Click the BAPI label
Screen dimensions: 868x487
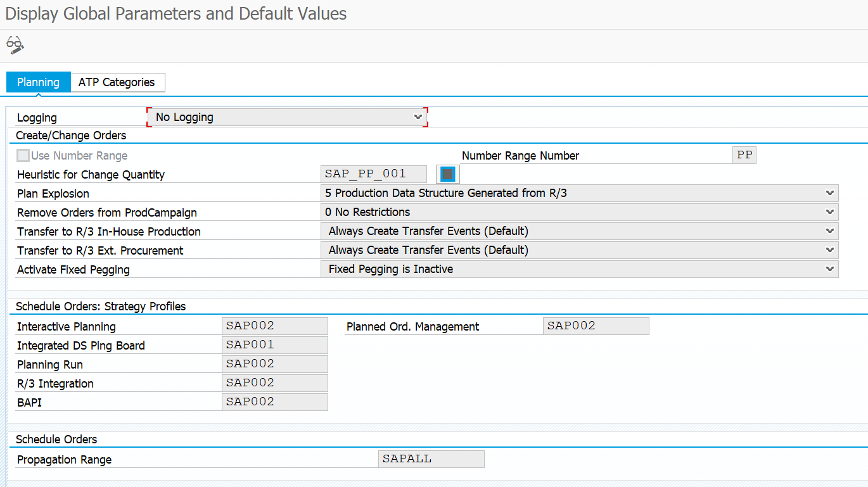click(x=29, y=403)
